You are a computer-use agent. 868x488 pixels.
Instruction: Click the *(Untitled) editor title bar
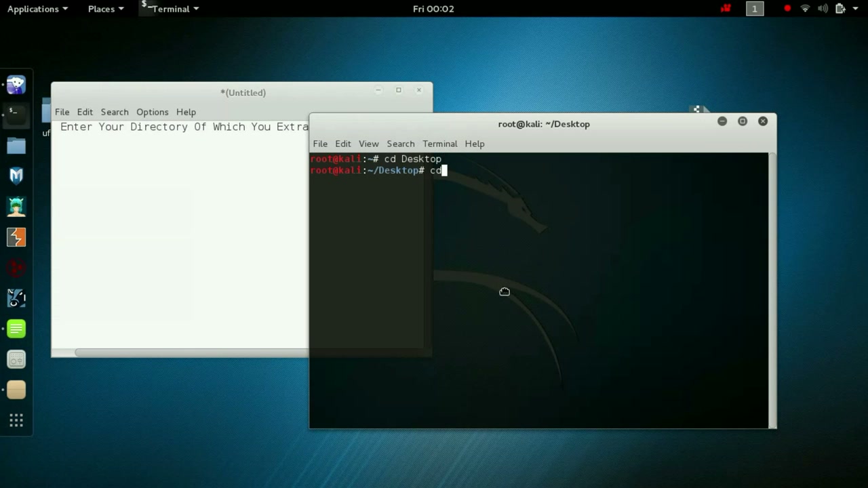(x=243, y=93)
